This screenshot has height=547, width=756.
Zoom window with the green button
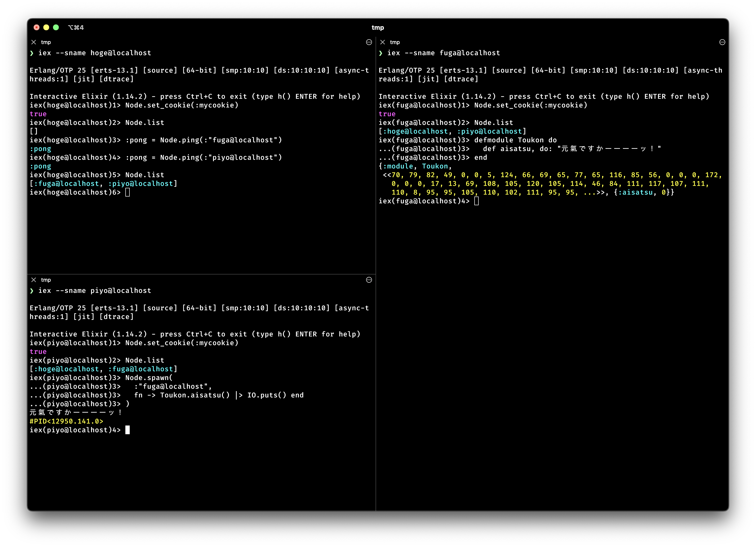[56, 27]
